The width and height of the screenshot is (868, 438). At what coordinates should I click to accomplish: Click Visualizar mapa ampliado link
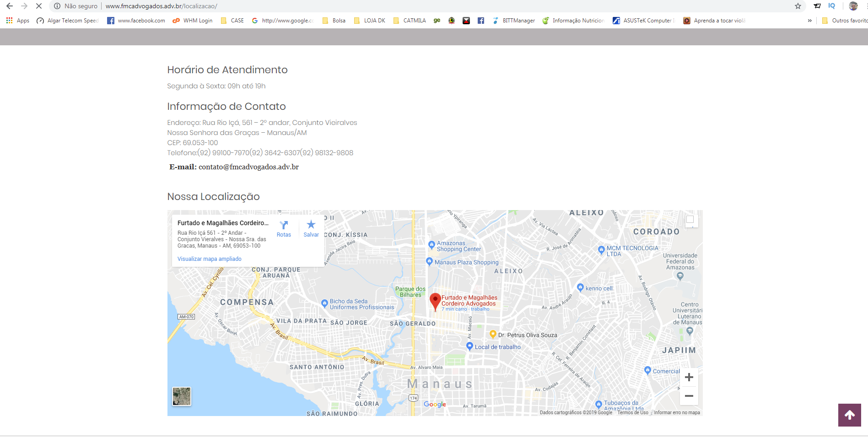(x=209, y=259)
